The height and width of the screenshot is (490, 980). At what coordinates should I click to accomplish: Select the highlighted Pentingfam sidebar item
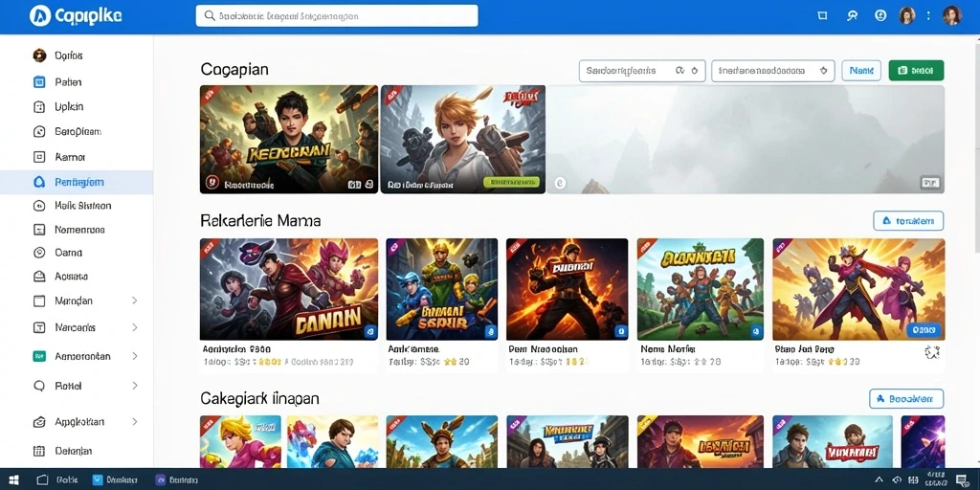pyautogui.click(x=77, y=182)
